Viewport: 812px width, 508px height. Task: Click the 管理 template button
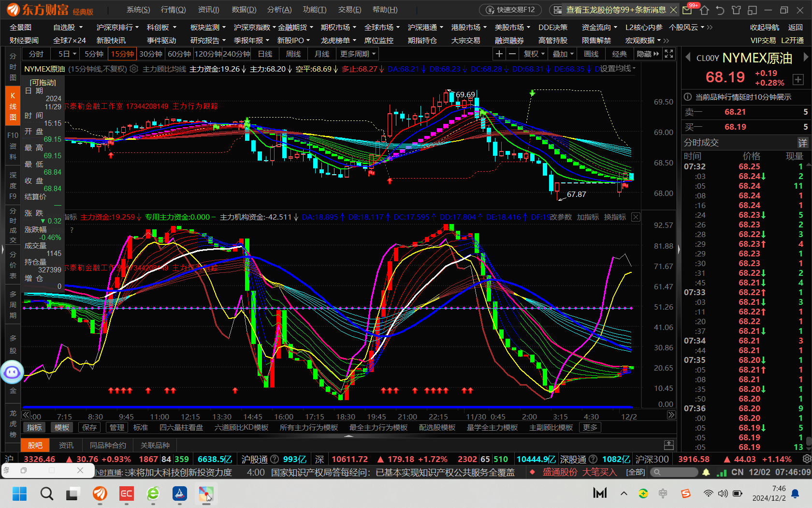click(x=117, y=428)
